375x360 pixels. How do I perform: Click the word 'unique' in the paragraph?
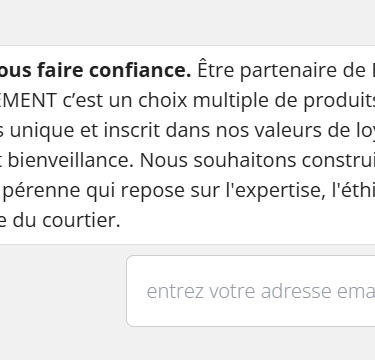[x=42, y=131]
